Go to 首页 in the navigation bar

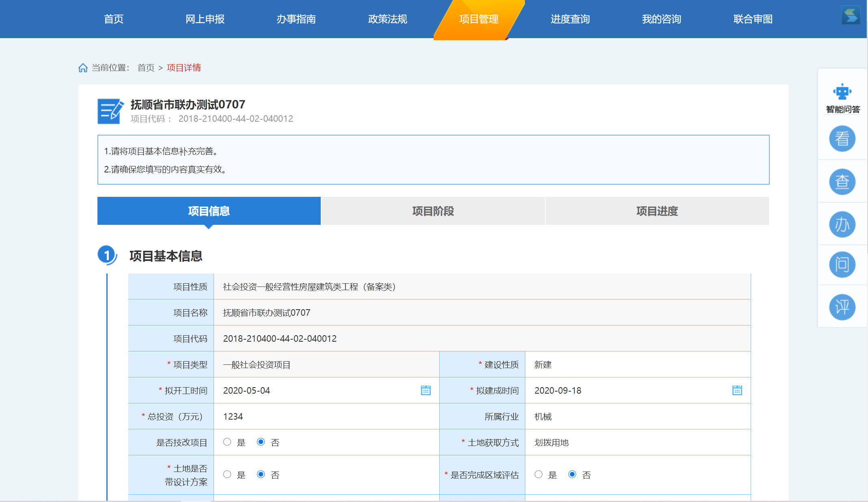[x=114, y=19]
